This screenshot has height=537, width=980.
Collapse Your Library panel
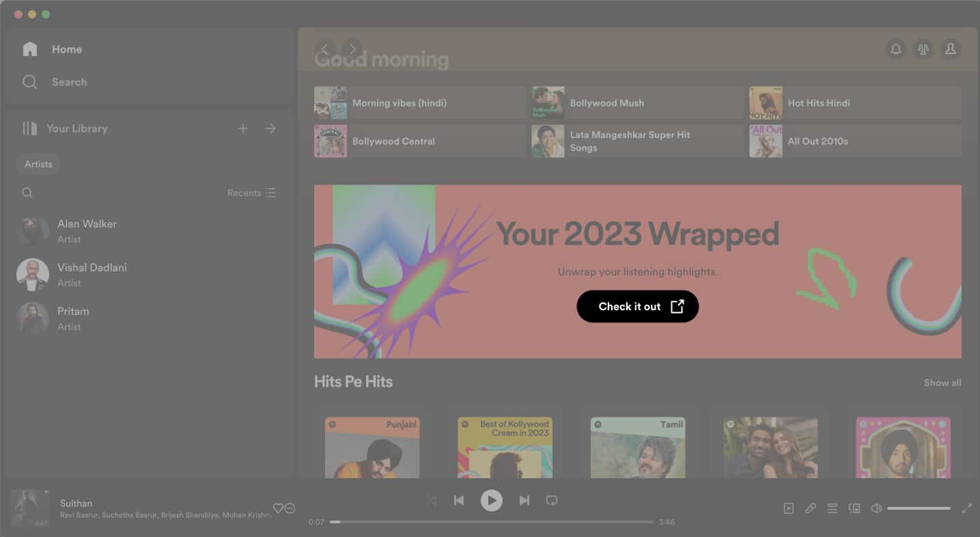[x=64, y=128]
